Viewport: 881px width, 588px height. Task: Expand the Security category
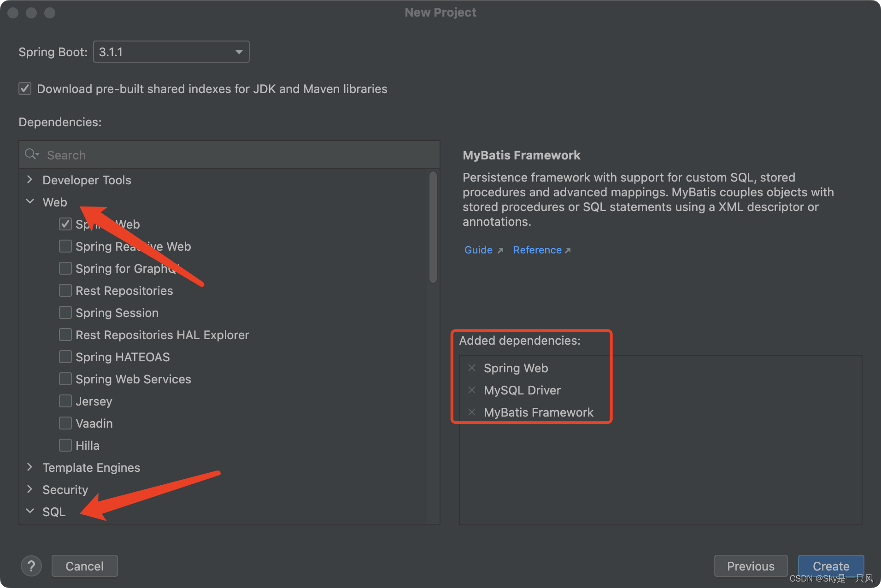coord(30,489)
